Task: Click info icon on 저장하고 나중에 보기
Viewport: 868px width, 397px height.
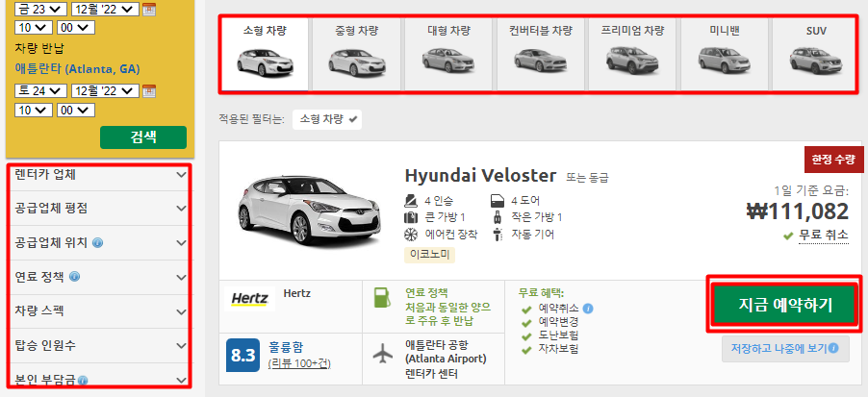Action: click(x=832, y=348)
